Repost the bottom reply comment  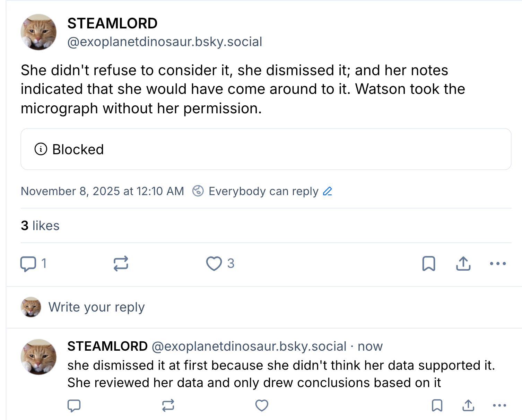pyautogui.click(x=168, y=405)
